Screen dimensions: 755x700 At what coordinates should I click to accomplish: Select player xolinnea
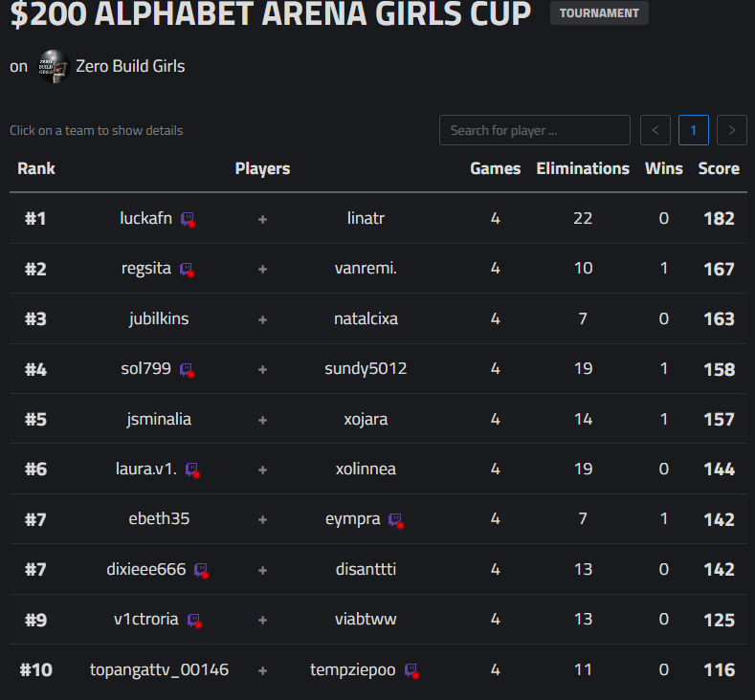pyautogui.click(x=366, y=469)
